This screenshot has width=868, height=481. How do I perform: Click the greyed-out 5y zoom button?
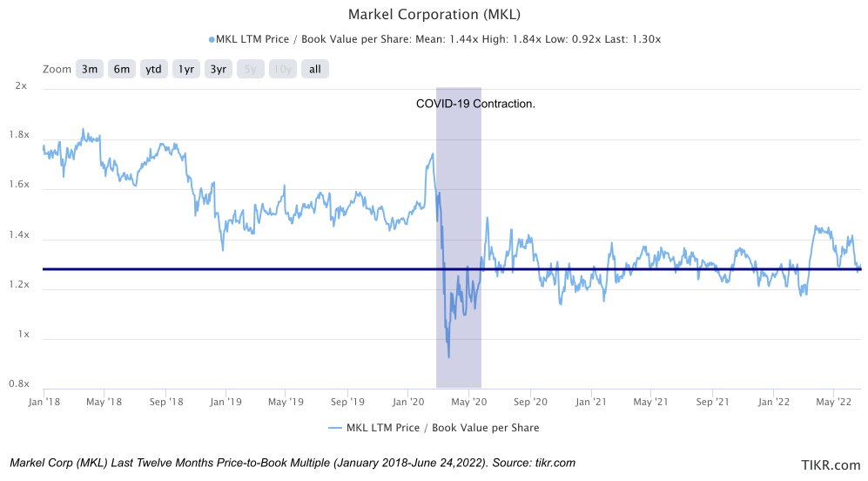click(250, 70)
